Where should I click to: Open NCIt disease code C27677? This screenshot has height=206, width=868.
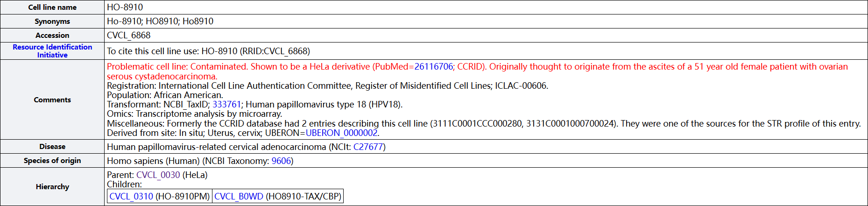(368, 147)
